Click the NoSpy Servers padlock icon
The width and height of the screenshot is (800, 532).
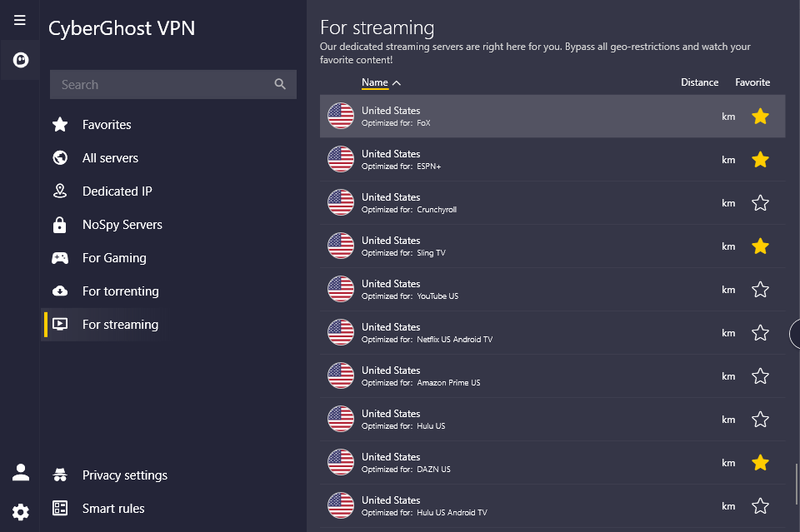59,224
